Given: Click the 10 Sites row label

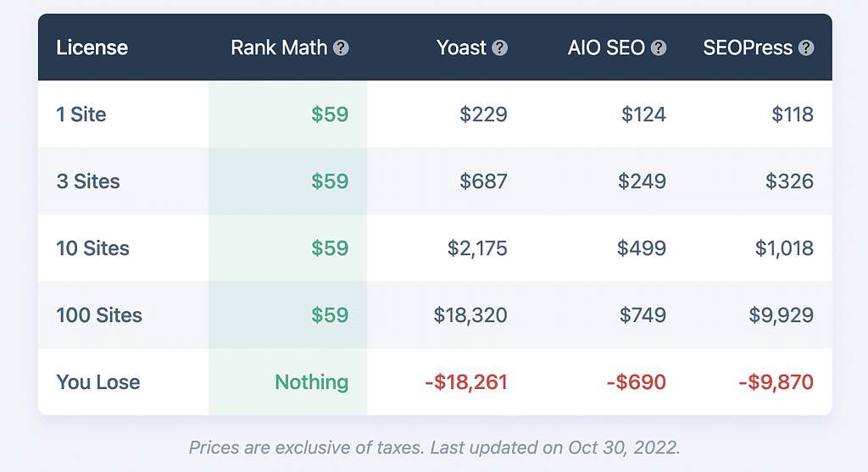Looking at the screenshot, I should click(92, 248).
